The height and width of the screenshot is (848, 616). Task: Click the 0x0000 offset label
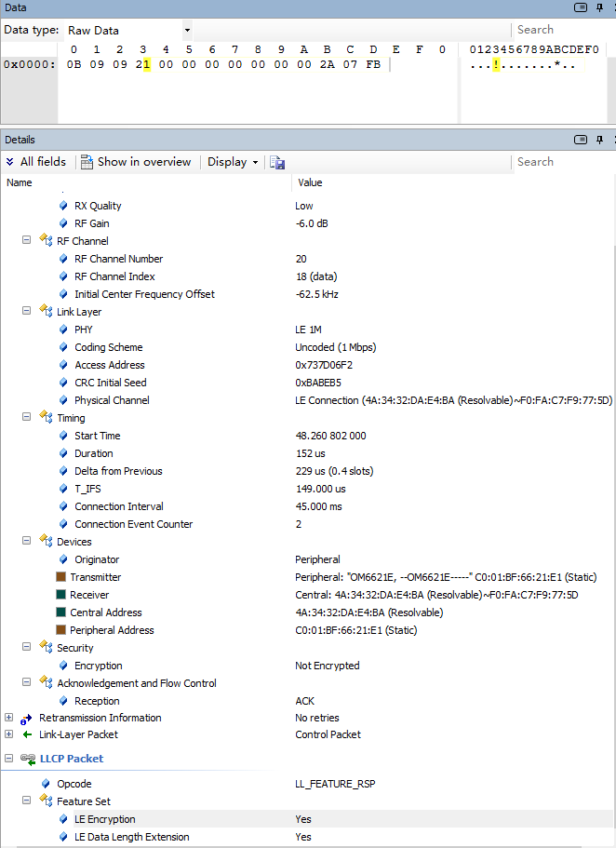(x=29, y=64)
